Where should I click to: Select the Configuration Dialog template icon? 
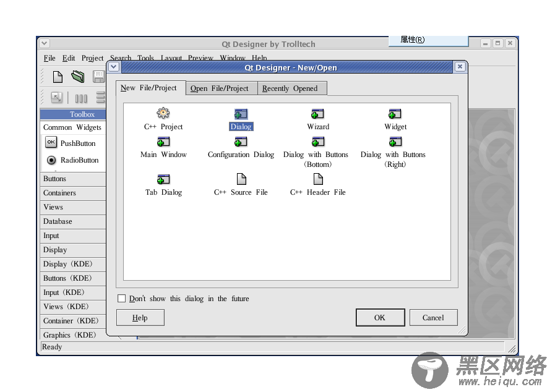[241, 142]
